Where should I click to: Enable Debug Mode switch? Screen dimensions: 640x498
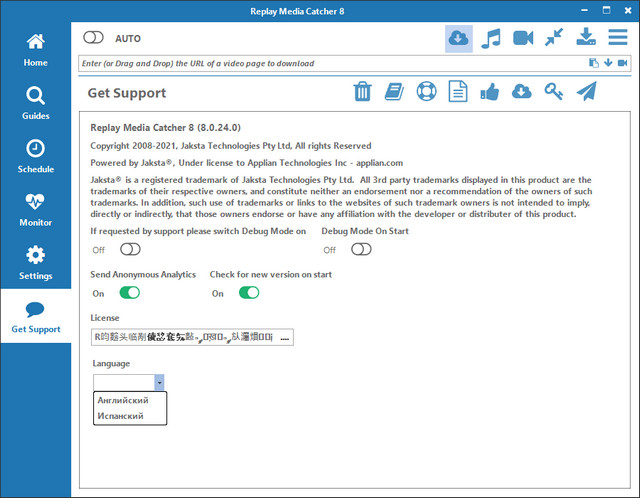click(130, 249)
